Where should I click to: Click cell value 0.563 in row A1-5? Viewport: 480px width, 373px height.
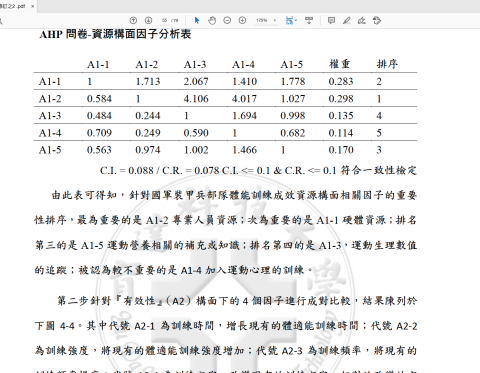(99, 150)
